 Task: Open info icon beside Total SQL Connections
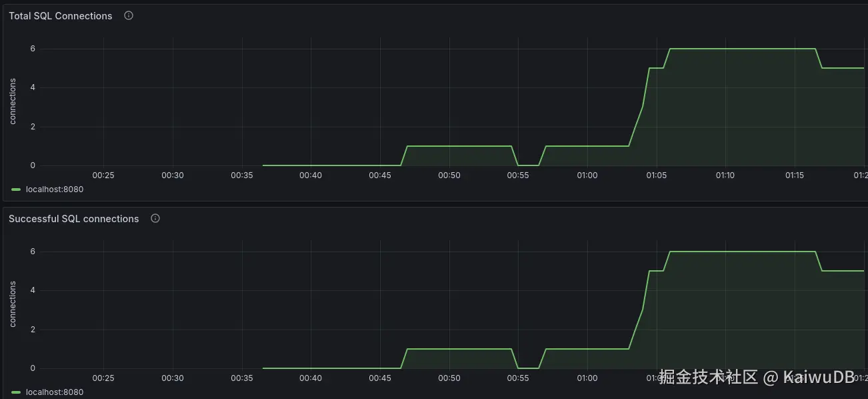point(129,15)
